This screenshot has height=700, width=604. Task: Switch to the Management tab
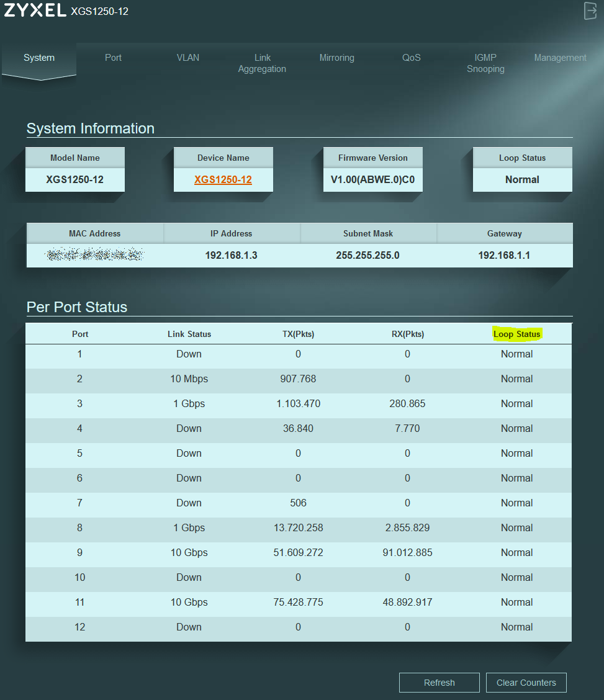click(561, 58)
